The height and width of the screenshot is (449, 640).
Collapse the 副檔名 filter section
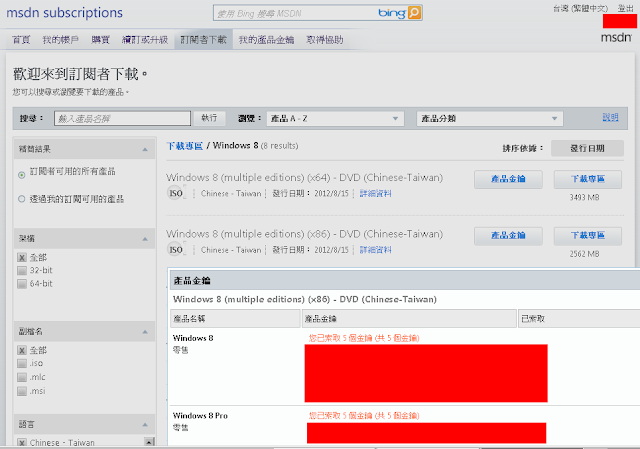click(145, 332)
